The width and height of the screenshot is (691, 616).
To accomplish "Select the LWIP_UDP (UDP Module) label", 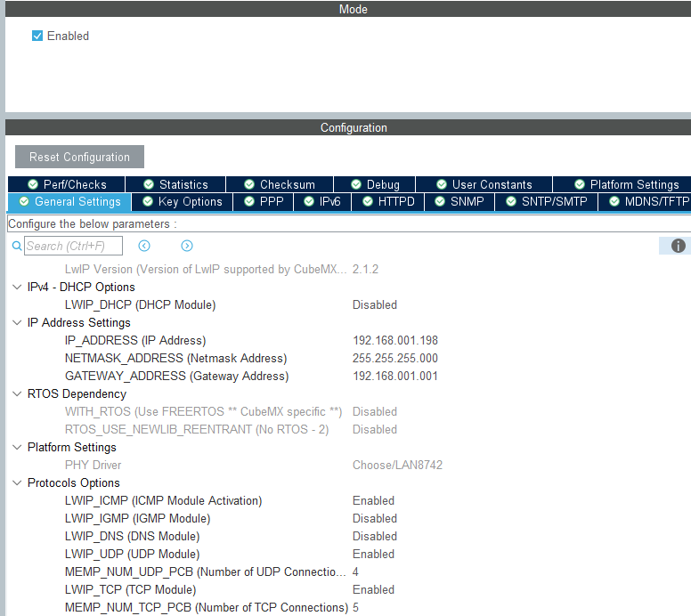I will pyautogui.click(x=132, y=554).
